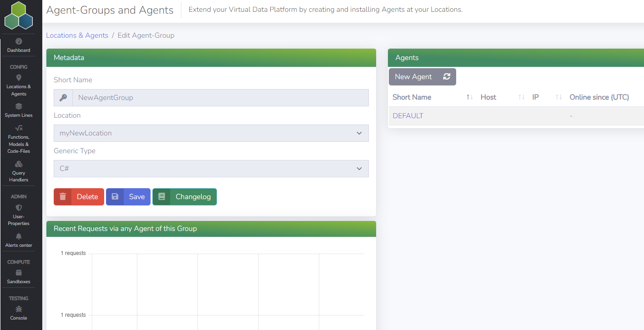Screen dimensions: 644x330
Task: Open the System Lines section
Action: [18, 110]
